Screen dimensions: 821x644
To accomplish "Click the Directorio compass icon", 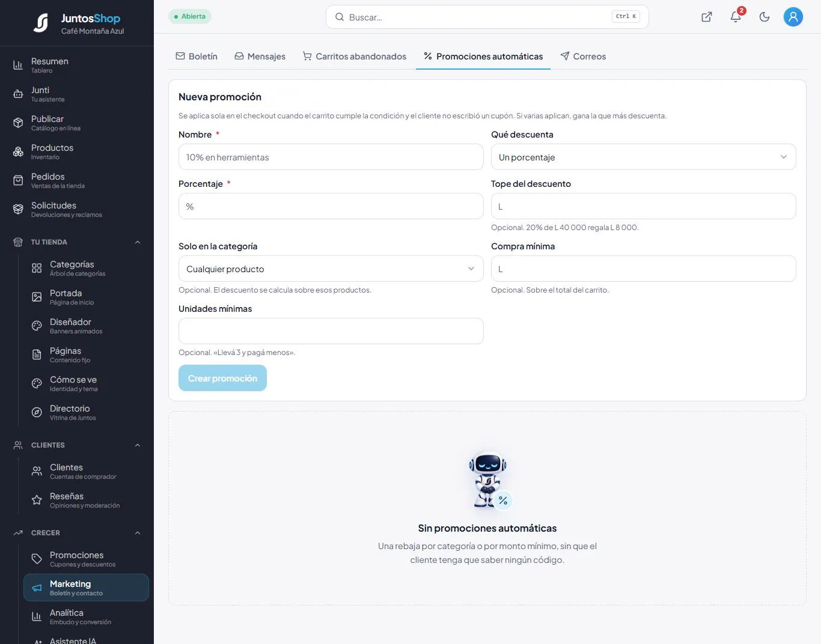I will coord(37,412).
